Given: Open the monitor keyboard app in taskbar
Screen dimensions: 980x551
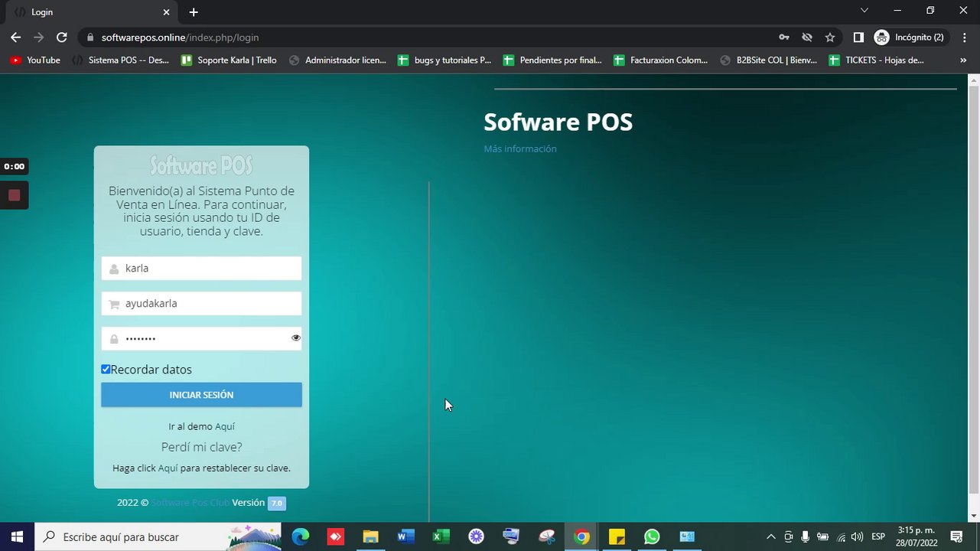Looking at the screenshot, I should click(x=511, y=536).
